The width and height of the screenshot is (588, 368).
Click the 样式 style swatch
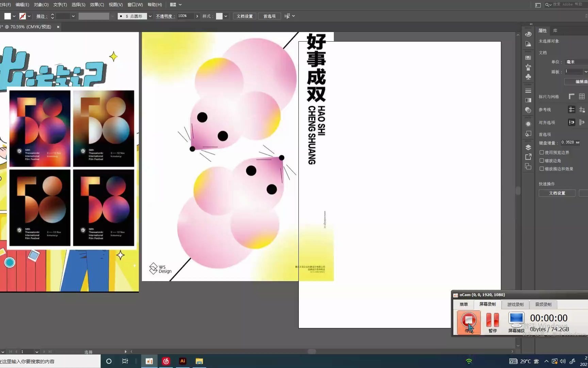coord(219,16)
